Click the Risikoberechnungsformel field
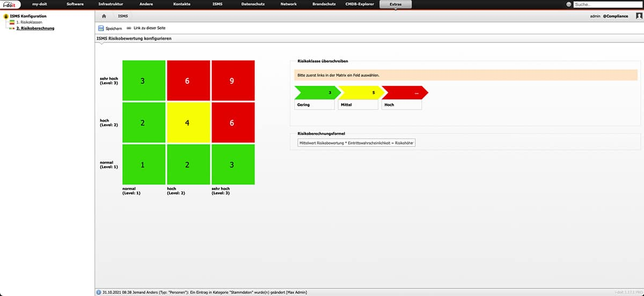Viewport: 644px width, 296px height. point(356,143)
